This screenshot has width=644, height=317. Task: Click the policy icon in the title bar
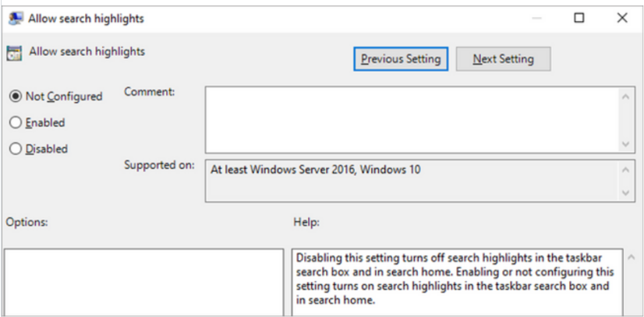click(16, 19)
